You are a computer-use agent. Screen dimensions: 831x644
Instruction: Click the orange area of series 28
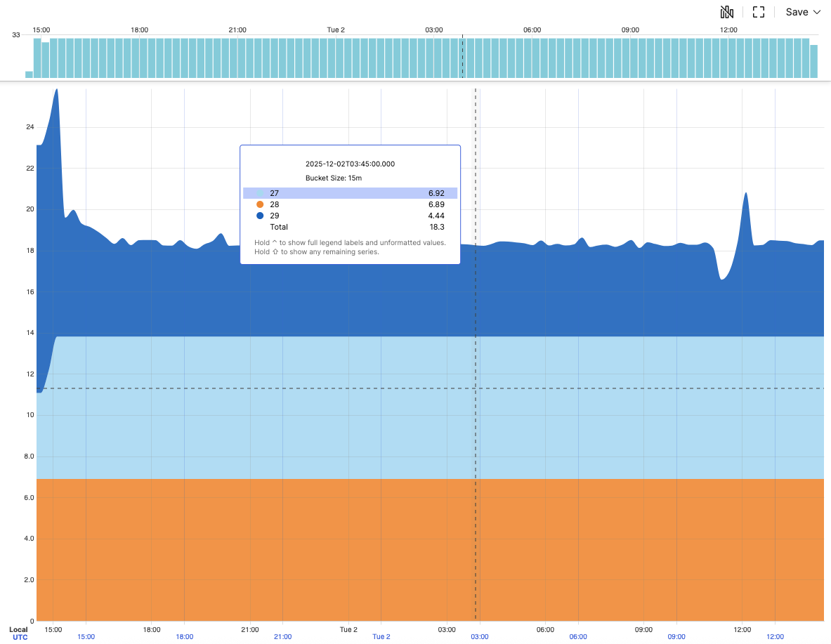(430, 550)
